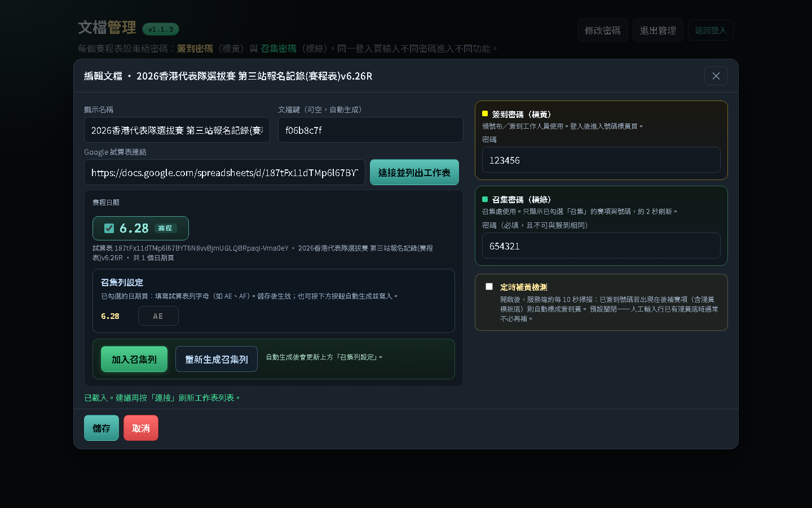
Task: Click the green square beside 召集密碼
Action: (x=485, y=199)
